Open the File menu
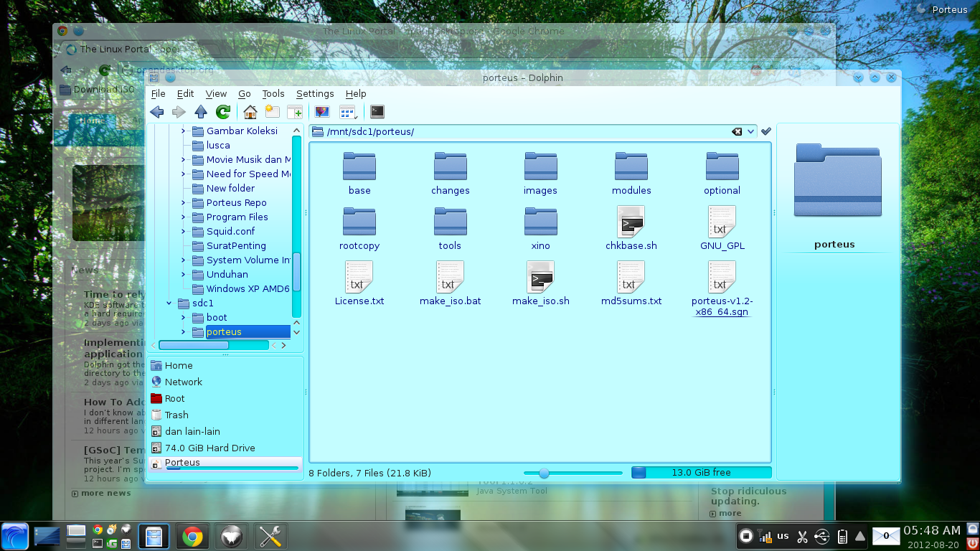 coord(158,94)
